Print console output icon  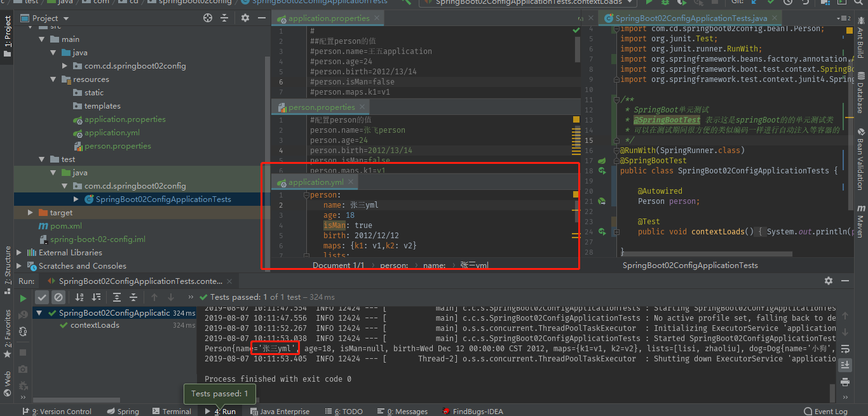(845, 382)
